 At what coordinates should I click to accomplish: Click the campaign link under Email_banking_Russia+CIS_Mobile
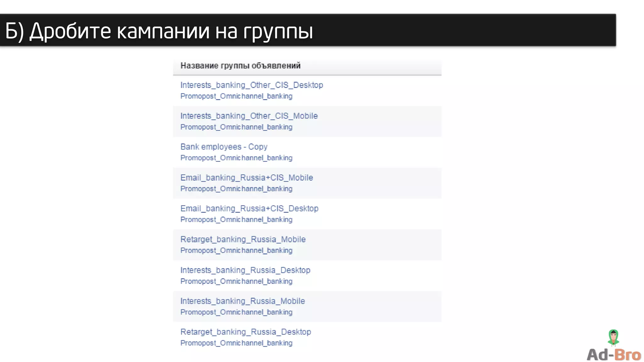point(236,189)
